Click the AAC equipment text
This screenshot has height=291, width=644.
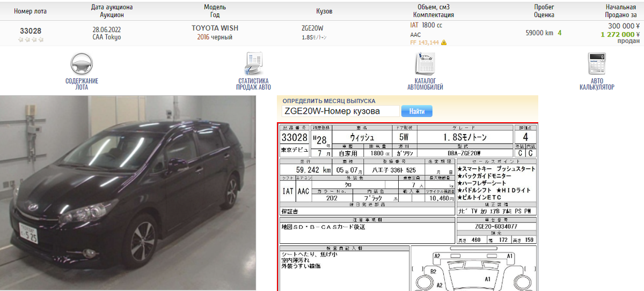[x=415, y=34]
